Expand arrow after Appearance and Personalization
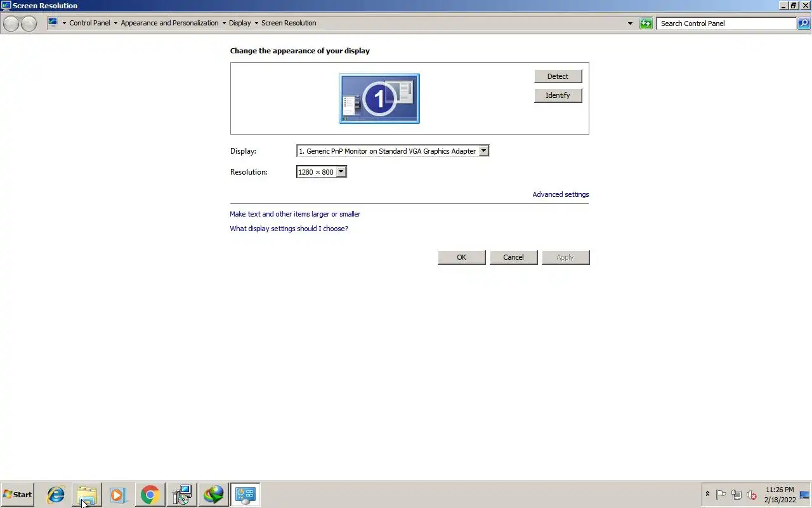Screen dimensions: 812x508 [224, 23]
